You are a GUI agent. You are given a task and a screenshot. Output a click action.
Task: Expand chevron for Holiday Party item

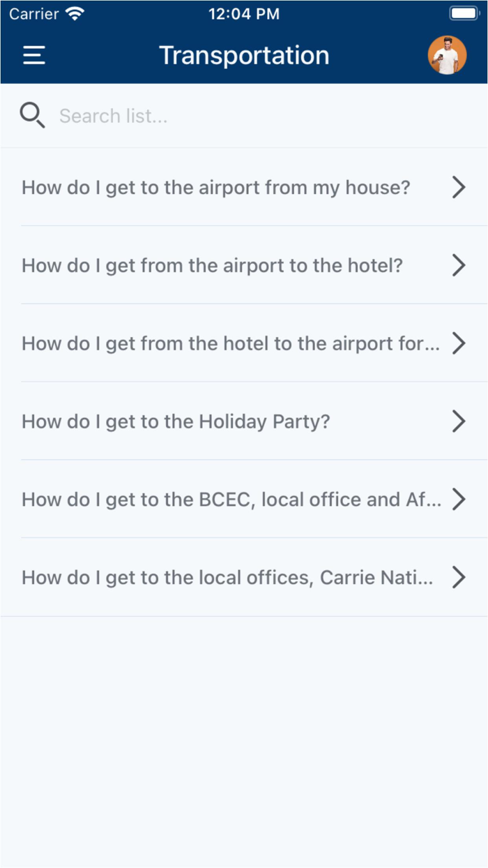pos(458,421)
